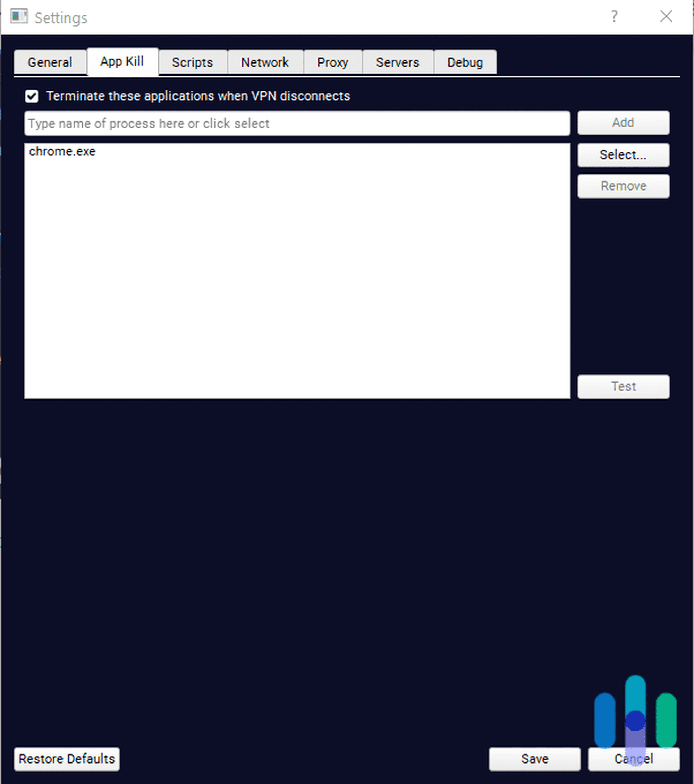Screen dimensions: 694x784
Task: Open the Select process dialog
Action: [x=624, y=155]
